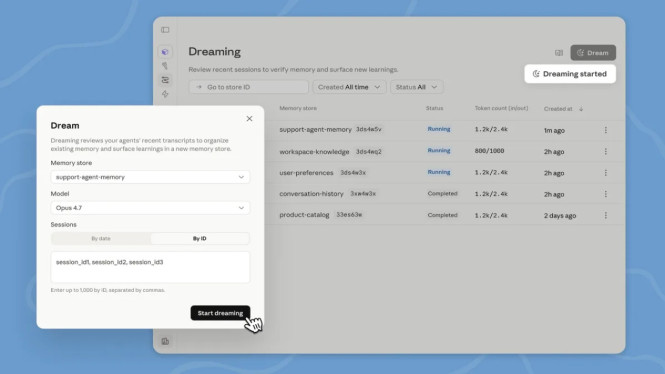Select the product-catalog row name

click(304, 215)
